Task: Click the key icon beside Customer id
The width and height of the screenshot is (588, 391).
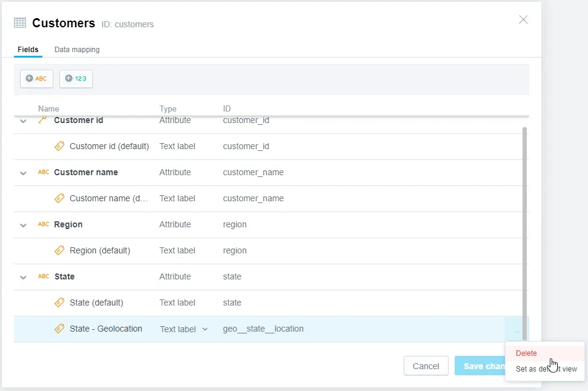Action: (x=42, y=120)
